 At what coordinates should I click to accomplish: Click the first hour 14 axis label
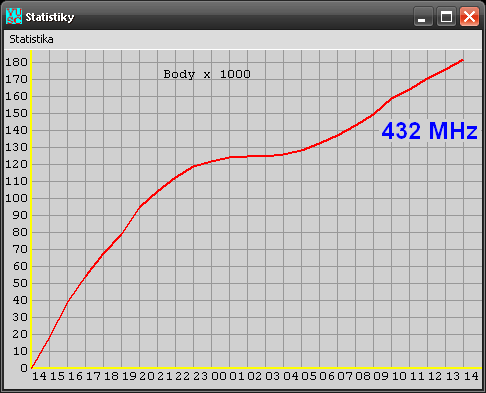[x=39, y=376]
